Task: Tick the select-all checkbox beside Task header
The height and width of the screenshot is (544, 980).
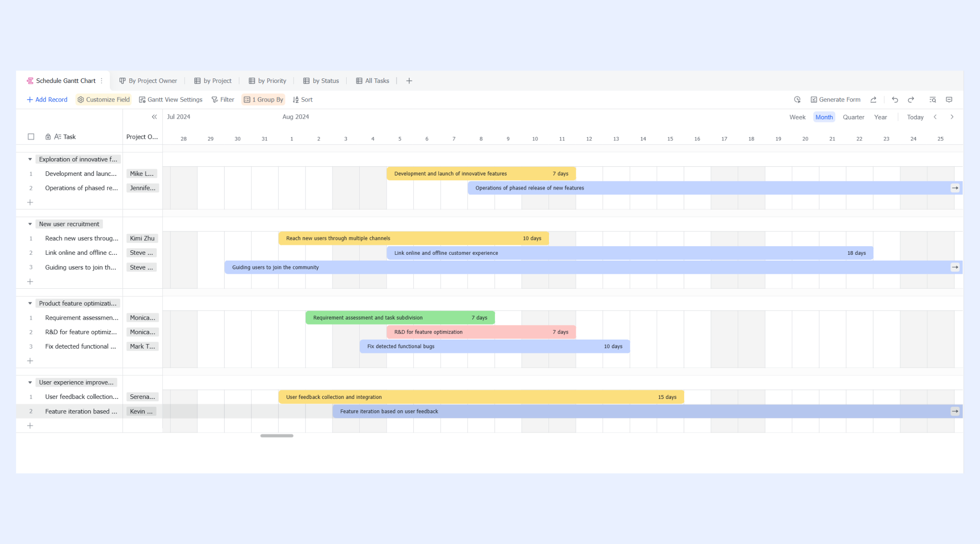Action: [31, 136]
